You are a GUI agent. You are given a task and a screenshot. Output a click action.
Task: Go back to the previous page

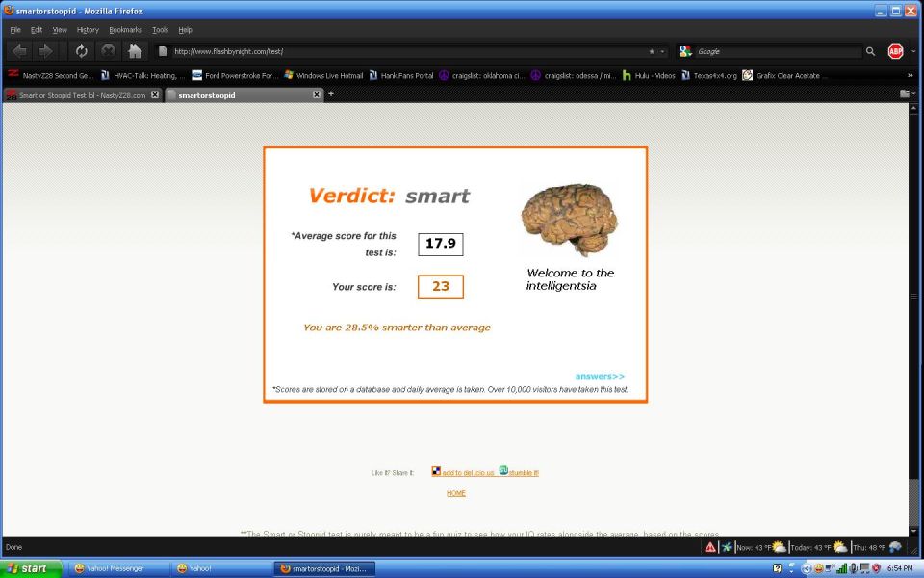coord(19,51)
